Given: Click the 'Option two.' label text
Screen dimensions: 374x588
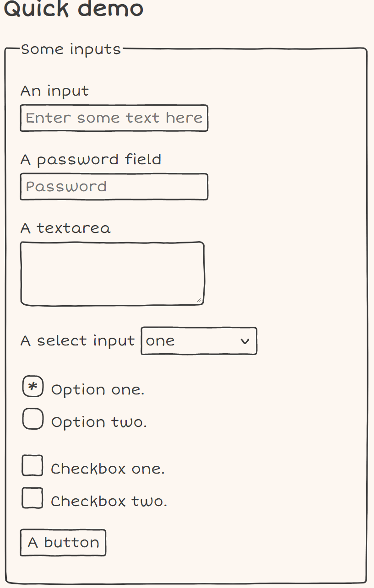Looking at the screenshot, I should (99, 422).
